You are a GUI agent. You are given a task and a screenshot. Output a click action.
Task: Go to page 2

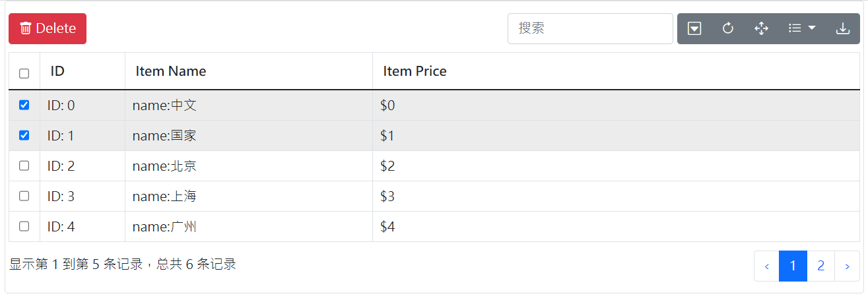coord(821,266)
